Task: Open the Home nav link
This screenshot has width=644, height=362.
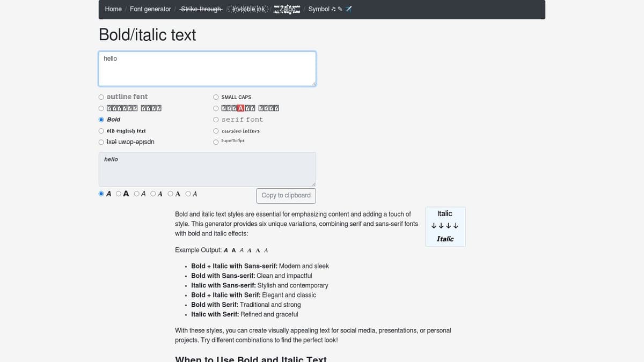Action: coord(113,9)
